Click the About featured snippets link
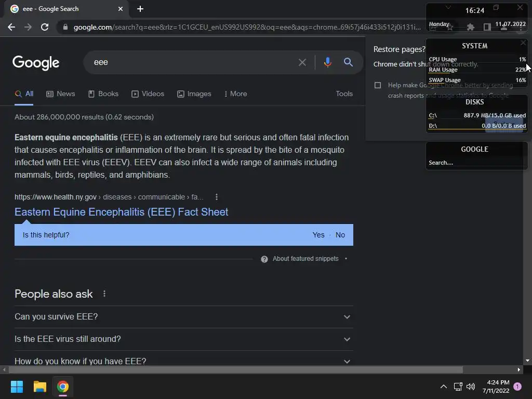Image resolution: width=532 pixels, height=399 pixels. tap(305, 259)
